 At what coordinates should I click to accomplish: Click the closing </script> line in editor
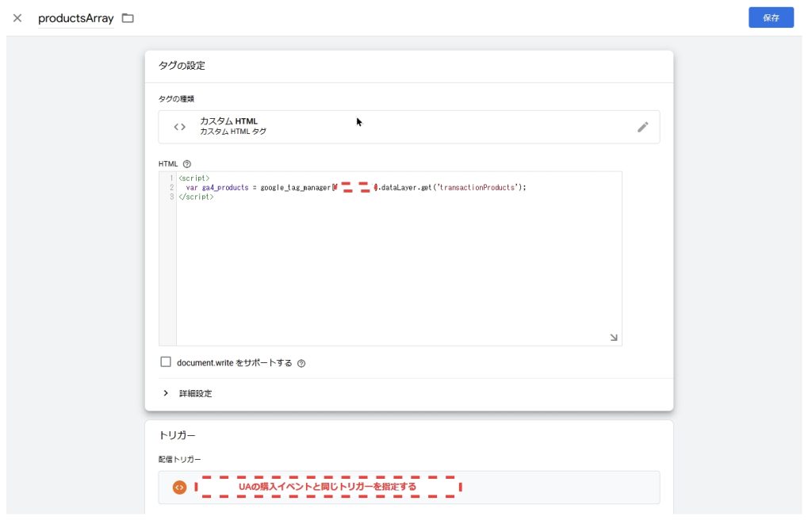(196, 197)
